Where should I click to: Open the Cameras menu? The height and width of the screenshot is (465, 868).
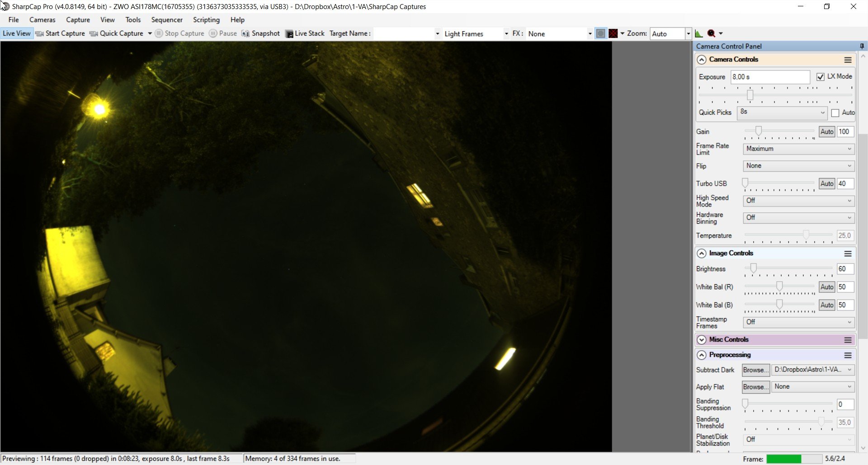tap(42, 20)
